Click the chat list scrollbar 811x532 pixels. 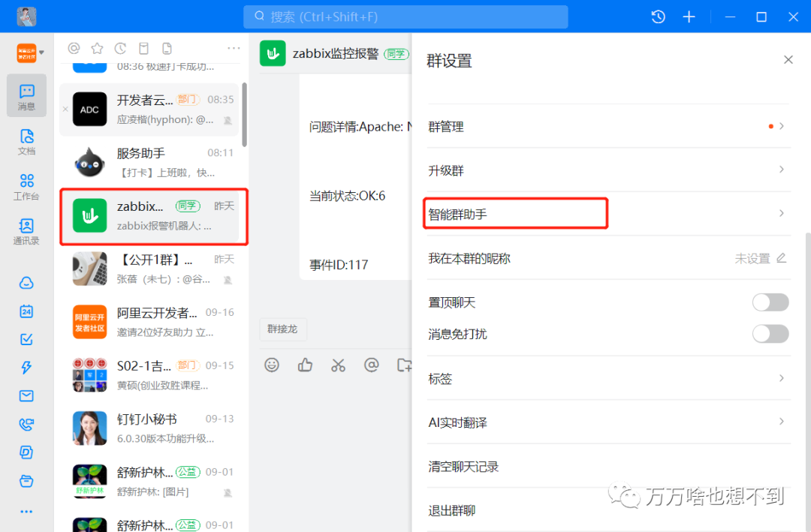pos(244,115)
